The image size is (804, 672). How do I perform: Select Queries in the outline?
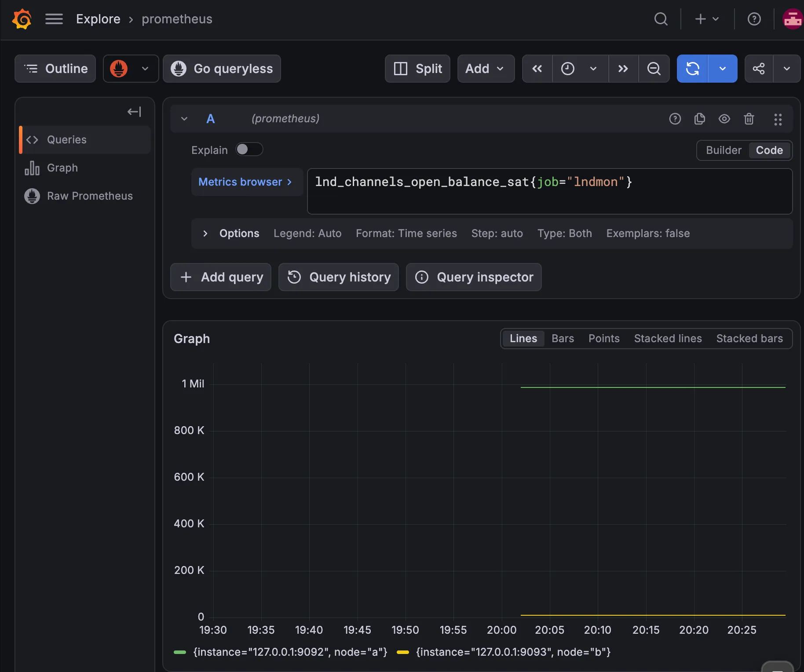click(x=85, y=140)
